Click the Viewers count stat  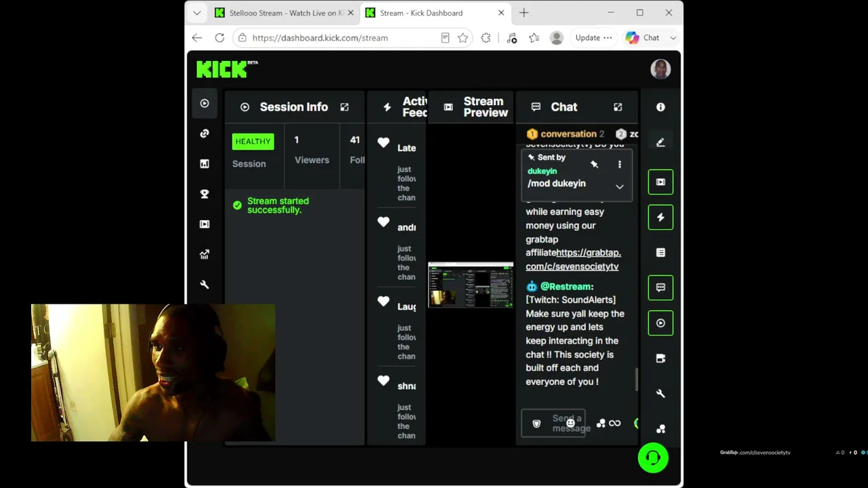(312, 150)
